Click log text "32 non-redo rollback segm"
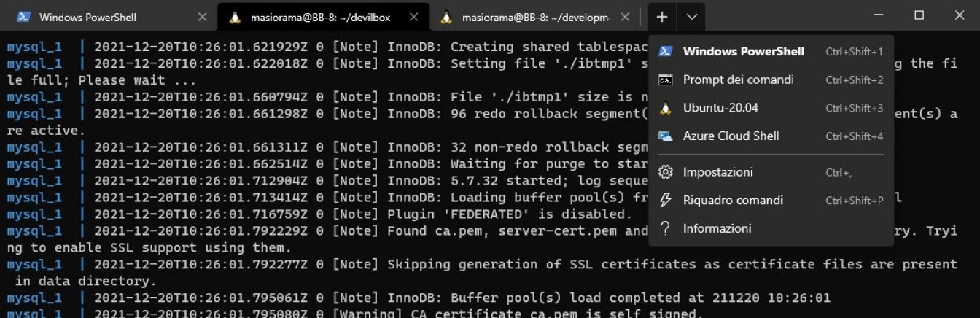The image size is (980, 318). (x=549, y=147)
